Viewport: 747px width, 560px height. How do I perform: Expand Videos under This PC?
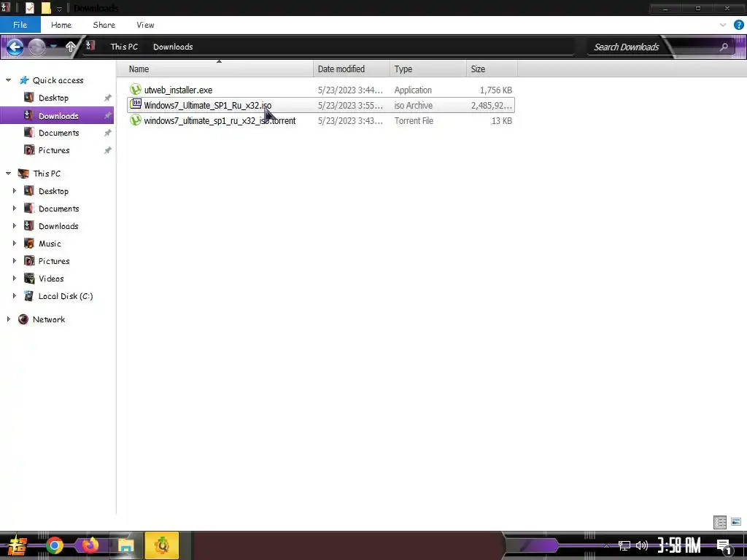coord(15,279)
